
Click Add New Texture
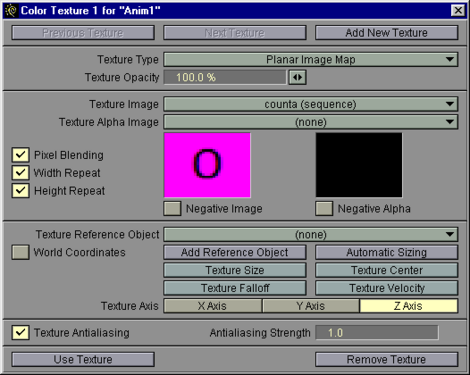pyautogui.click(x=386, y=33)
